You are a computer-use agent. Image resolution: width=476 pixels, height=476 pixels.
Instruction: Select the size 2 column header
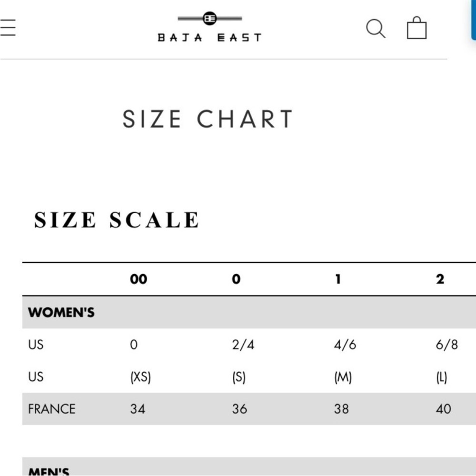click(x=440, y=279)
